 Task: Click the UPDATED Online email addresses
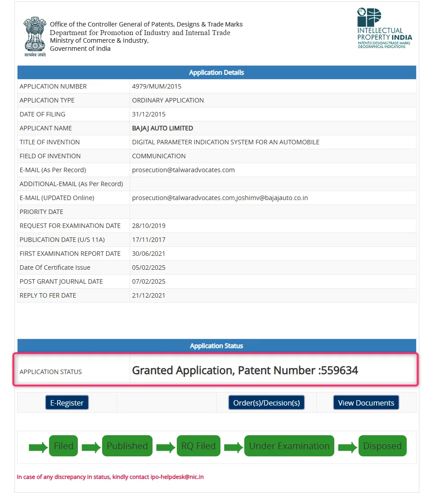220,198
